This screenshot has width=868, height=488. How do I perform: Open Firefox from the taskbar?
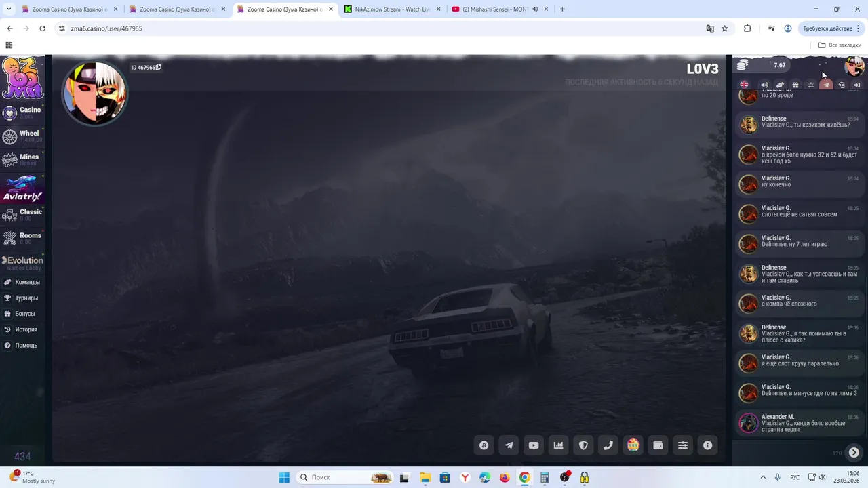pyautogui.click(x=505, y=477)
